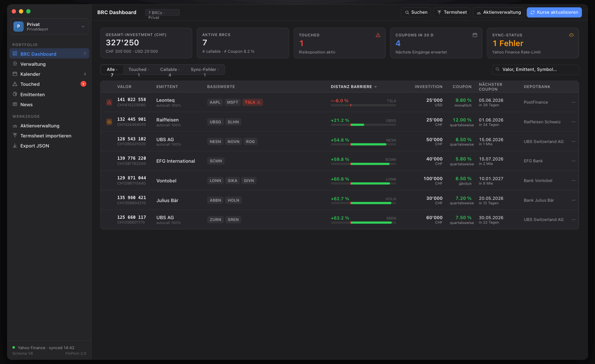Viewport: 595px width, 364px height.
Task: Open BRC Dashboard in the sidebar
Action: pos(49,54)
